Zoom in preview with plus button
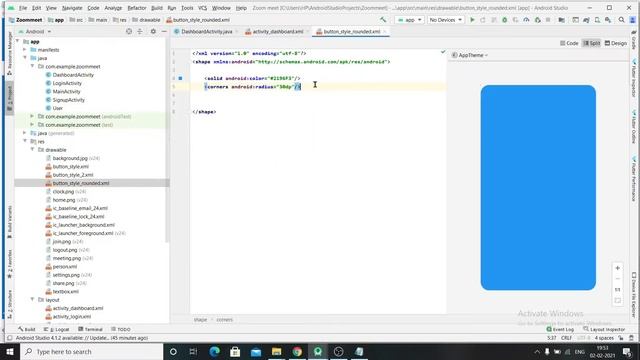 [618, 268]
